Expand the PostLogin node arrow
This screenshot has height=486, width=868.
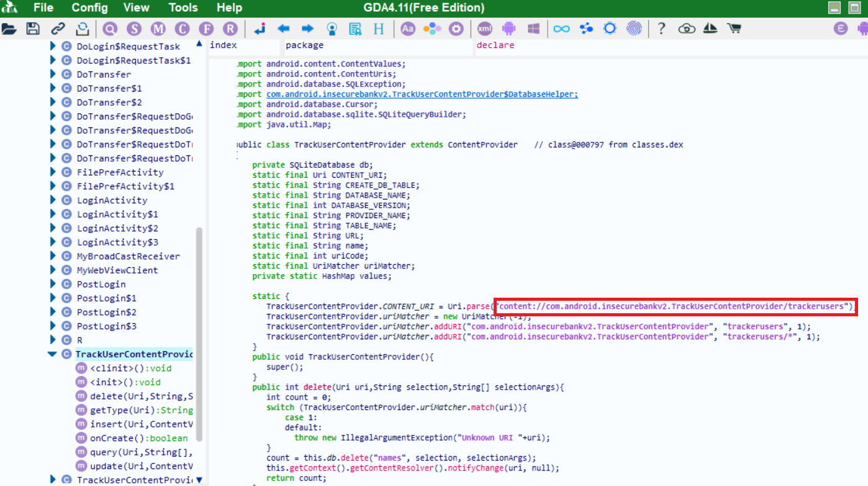[53, 284]
